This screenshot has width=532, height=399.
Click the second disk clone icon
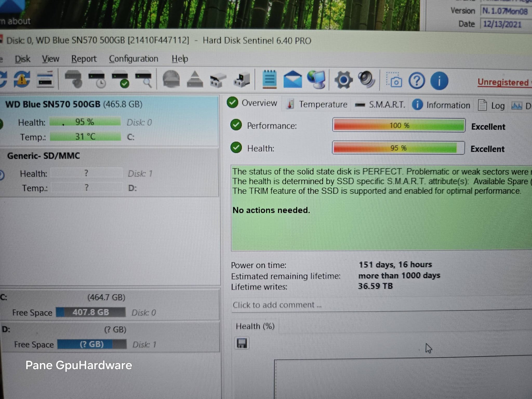click(242, 79)
